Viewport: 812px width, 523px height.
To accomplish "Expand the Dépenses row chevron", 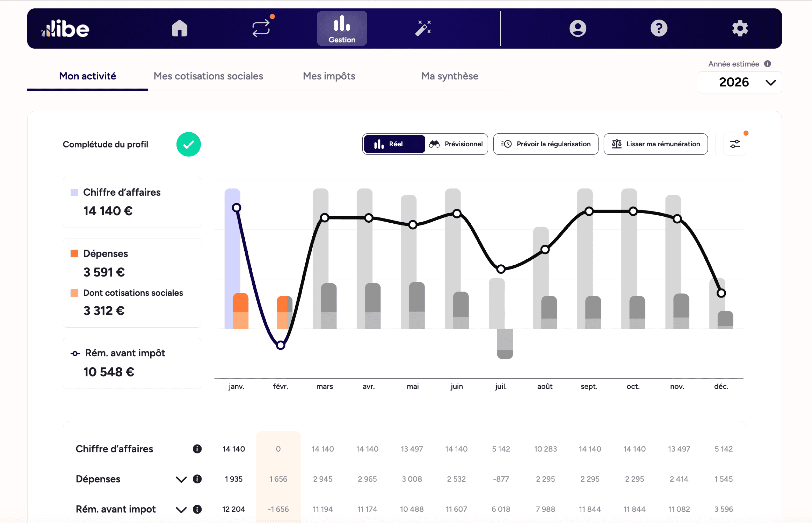I will click(181, 479).
